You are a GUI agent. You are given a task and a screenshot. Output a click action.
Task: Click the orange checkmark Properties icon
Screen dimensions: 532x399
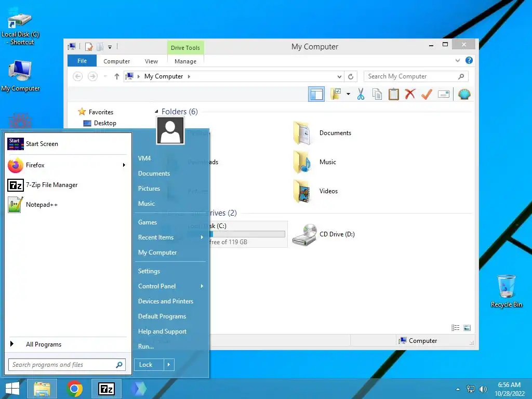(427, 94)
